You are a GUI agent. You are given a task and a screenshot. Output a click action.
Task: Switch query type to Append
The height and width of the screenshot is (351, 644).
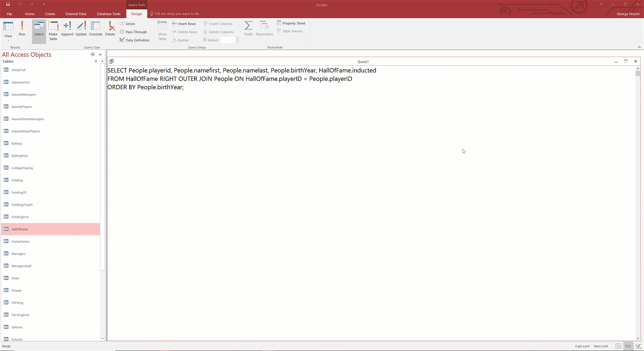tap(67, 29)
